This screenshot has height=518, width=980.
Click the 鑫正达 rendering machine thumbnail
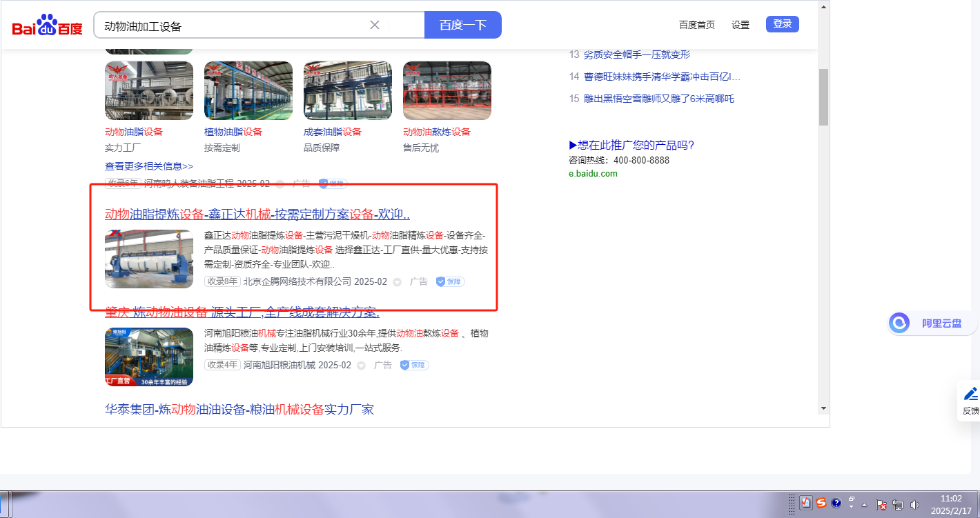coord(149,259)
